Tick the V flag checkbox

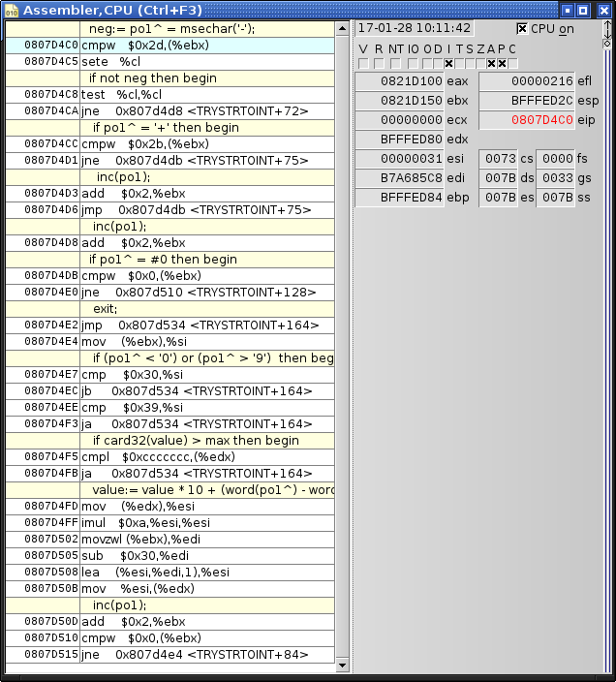pos(364,64)
